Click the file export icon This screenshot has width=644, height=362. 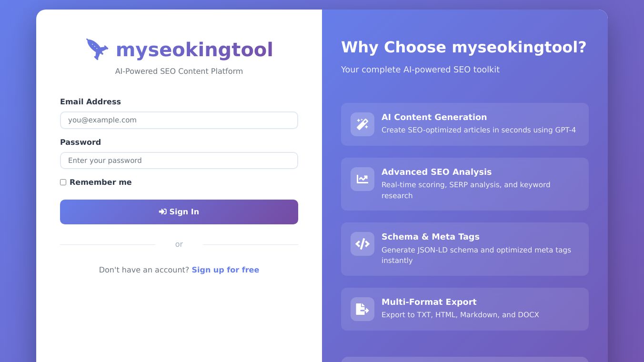click(x=362, y=309)
